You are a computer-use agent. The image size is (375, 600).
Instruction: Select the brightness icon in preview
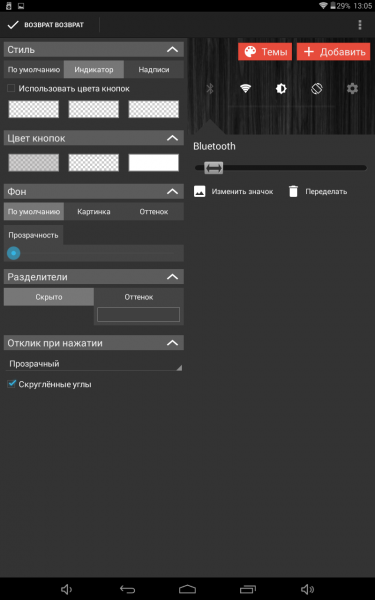coord(281,89)
